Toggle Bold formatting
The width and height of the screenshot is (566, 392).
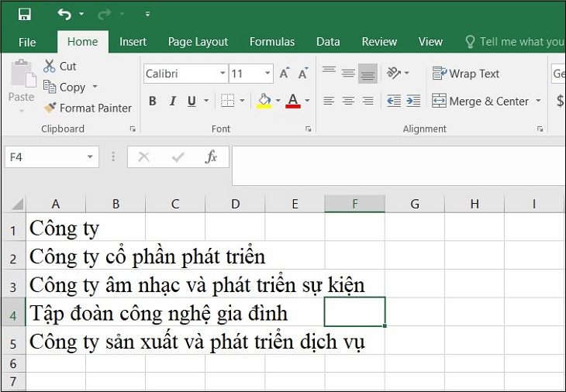pos(153,101)
